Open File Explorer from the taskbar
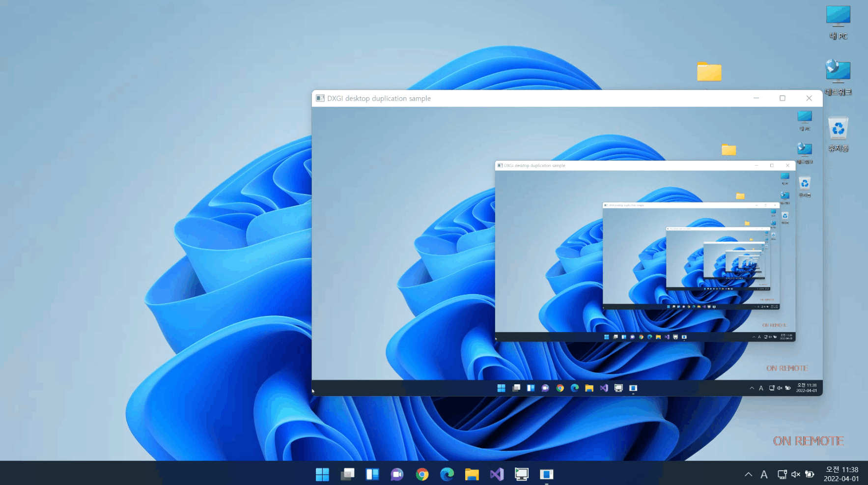This screenshot has width=868, height=485. click(x=472, y=474)
